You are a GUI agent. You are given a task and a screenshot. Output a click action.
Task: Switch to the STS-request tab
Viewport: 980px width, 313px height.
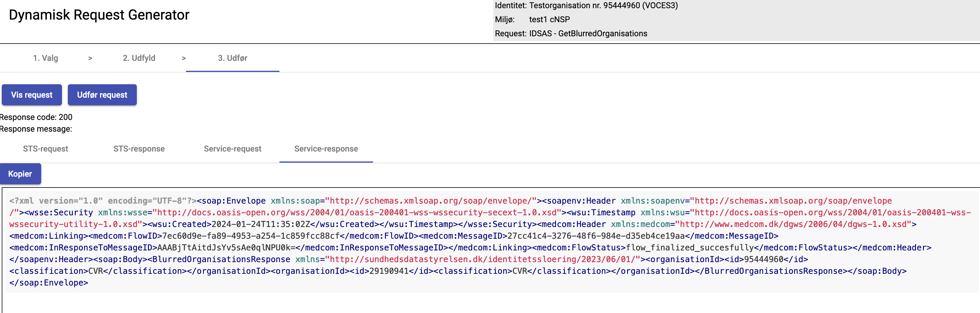(x=45, y=149)
